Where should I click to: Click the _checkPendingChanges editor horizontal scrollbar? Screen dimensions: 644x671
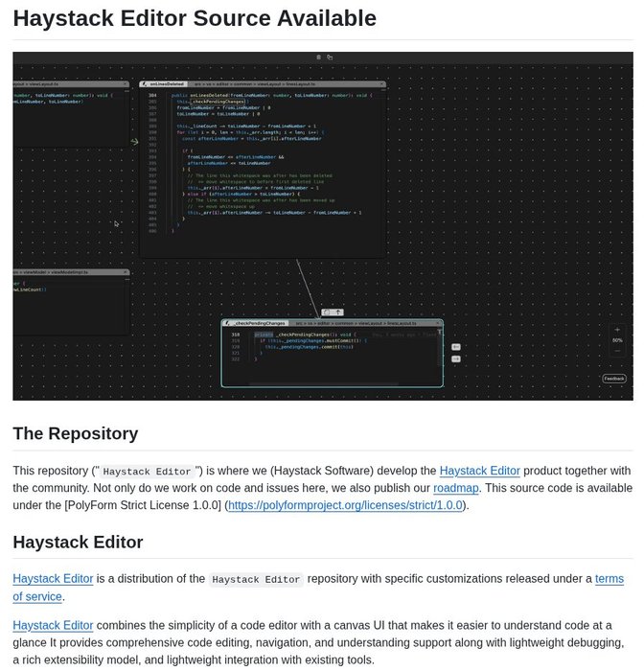[324, 383]
